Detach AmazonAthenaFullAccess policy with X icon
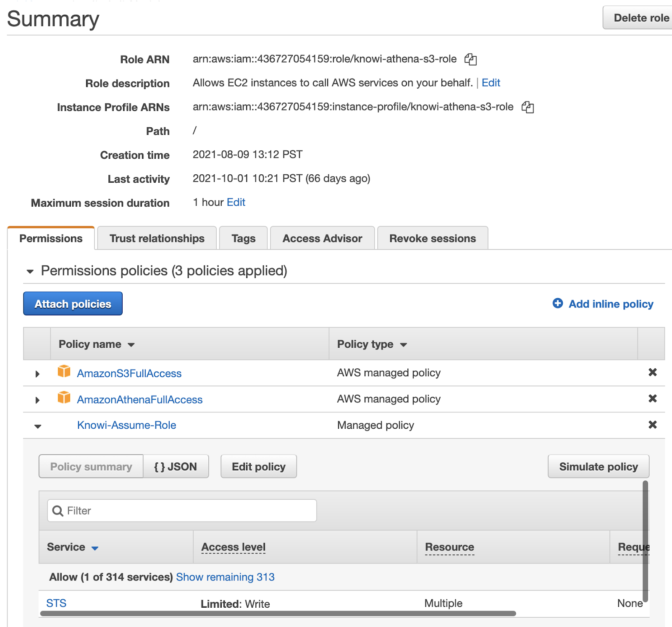The height and width of the screenshot is (627, 672). pos(652,399)
